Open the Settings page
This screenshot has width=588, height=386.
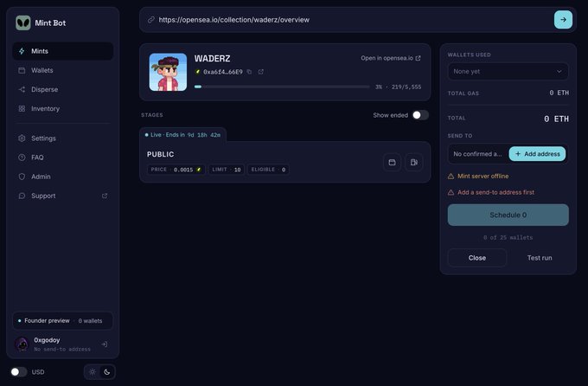63,138
